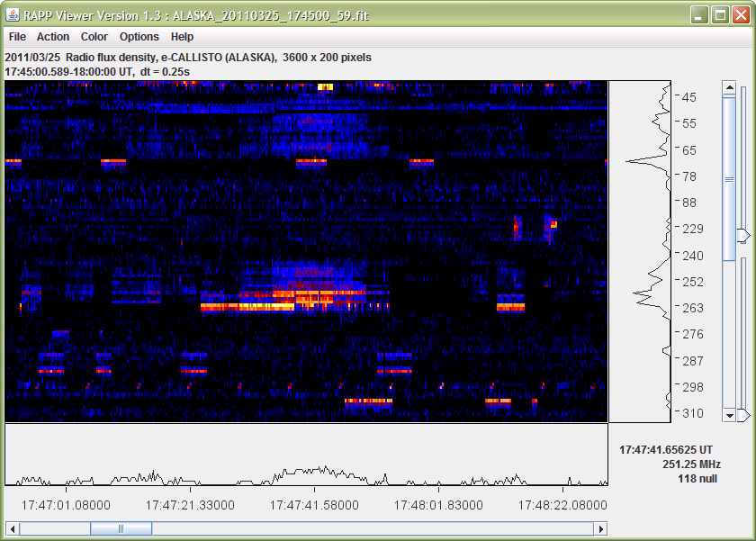The image size is (756, 541).
Task: Click the 17:47:21.33000 time axis label
Action: (190, 505)
